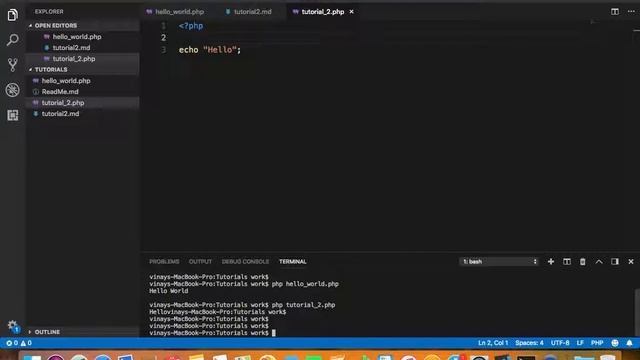Open the Explorer view in activity bar
This screenshot has height=360, width=640.
[x=13, y=15]
